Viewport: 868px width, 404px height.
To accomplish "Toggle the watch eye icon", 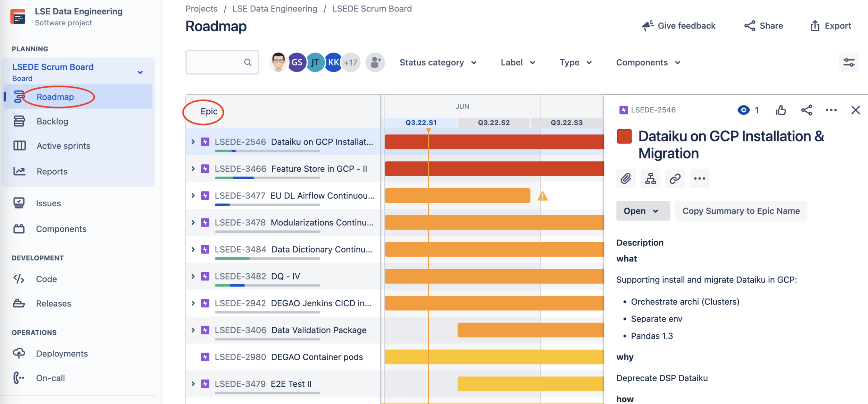I will tap(743, 110).
